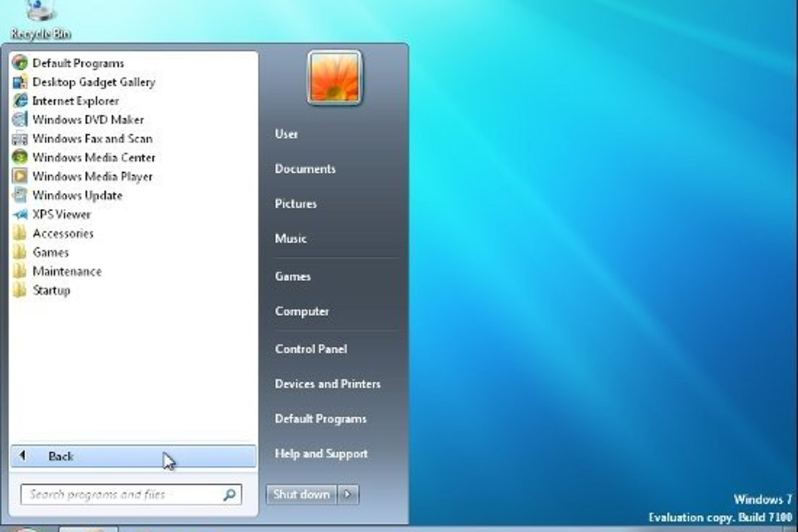Open the Windows Fax and Scan icon
Screen dimensions: 798x532
pos(20,139)
